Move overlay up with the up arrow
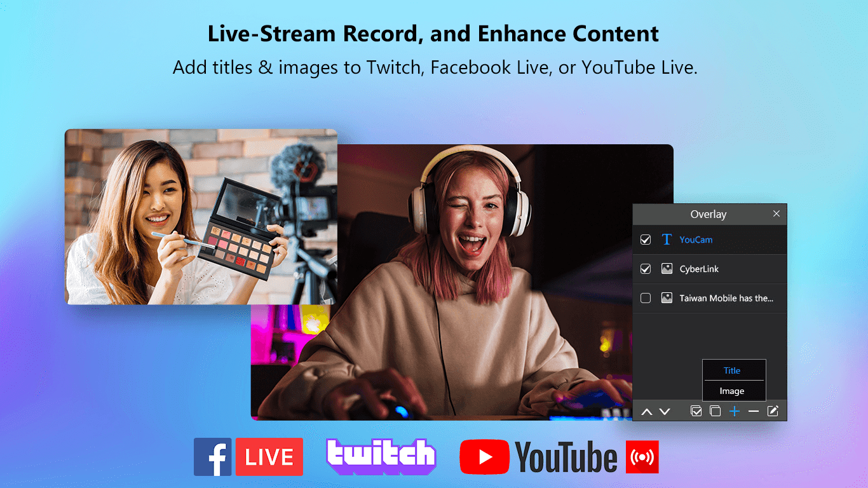 coord(647,412)
